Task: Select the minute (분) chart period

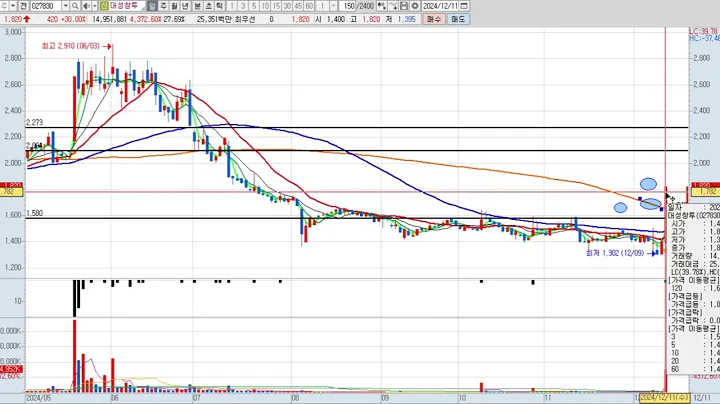Action: click(x=197, y=6)
